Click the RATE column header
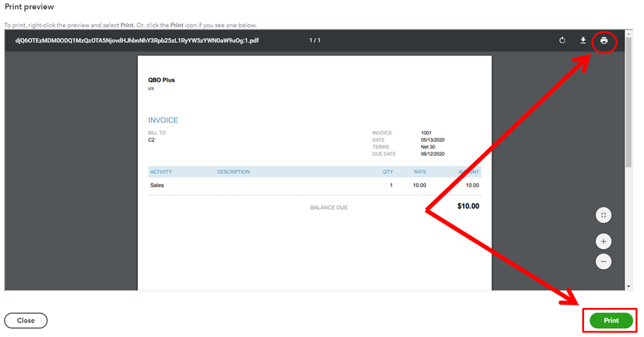The height and width of the screenshot is (337, 644). [x=420, y=172]
